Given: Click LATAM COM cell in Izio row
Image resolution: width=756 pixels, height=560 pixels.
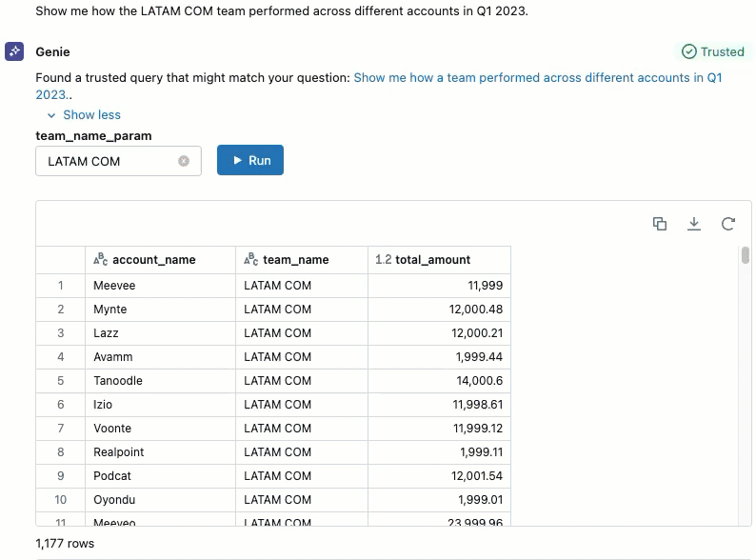Looking at the screenshot, I should click(x=302, y=405).
